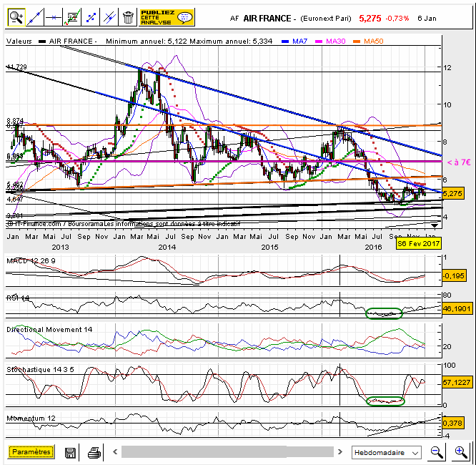This screenshot has width=476, height=465.
Task: Select the parallel line tool
Action: click(109, 17)
